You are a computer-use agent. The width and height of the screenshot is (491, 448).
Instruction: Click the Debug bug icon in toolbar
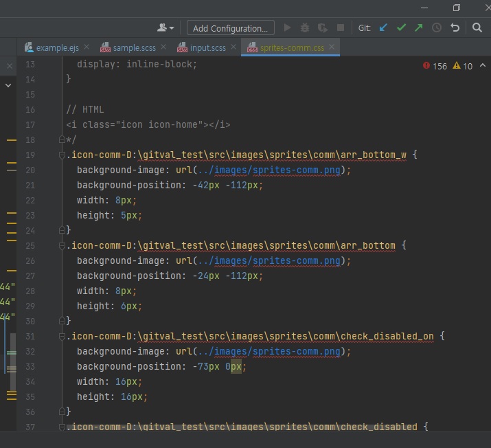coord(305,28)
